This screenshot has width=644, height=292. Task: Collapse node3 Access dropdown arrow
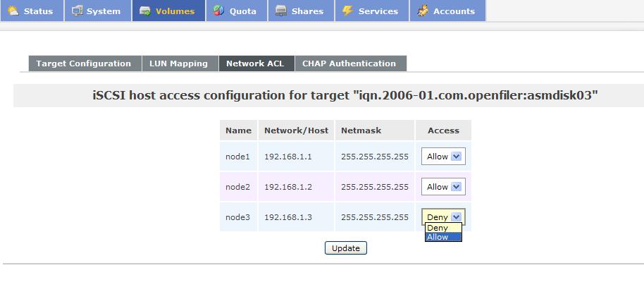coord(456,217)
